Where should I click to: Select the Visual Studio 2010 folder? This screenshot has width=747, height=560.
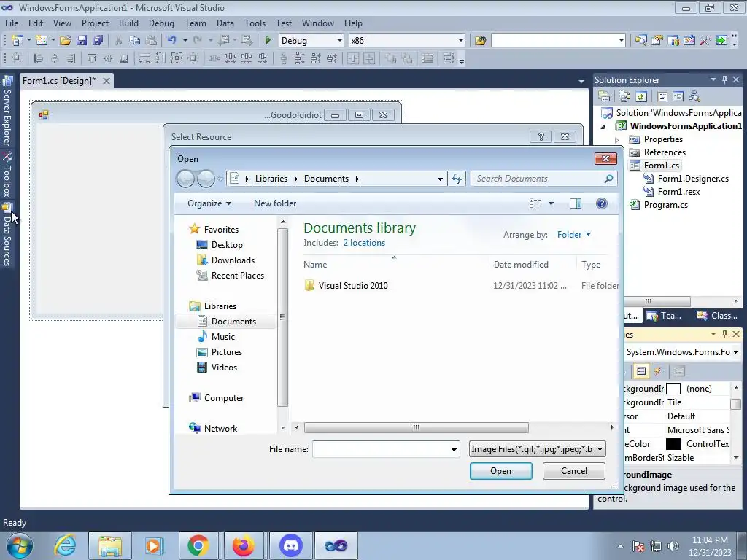click(353, 286)
